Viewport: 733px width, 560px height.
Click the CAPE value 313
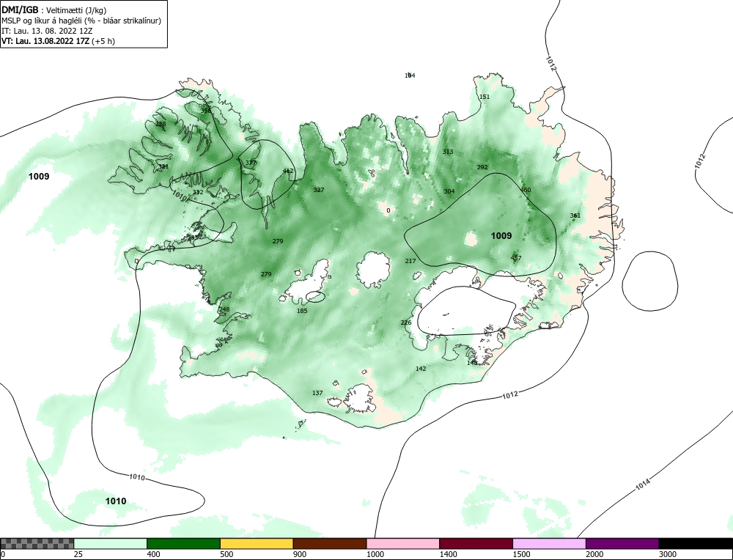coord(448,152)
